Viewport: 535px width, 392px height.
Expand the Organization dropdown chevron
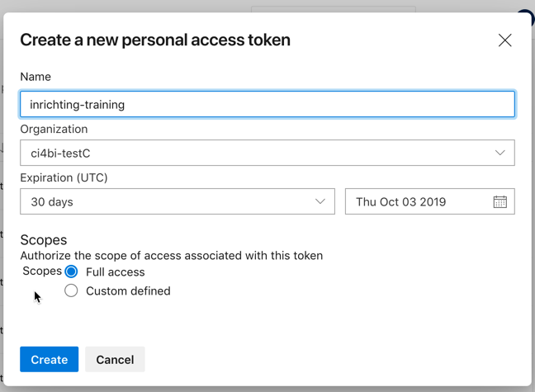click(x=499, y=153)
